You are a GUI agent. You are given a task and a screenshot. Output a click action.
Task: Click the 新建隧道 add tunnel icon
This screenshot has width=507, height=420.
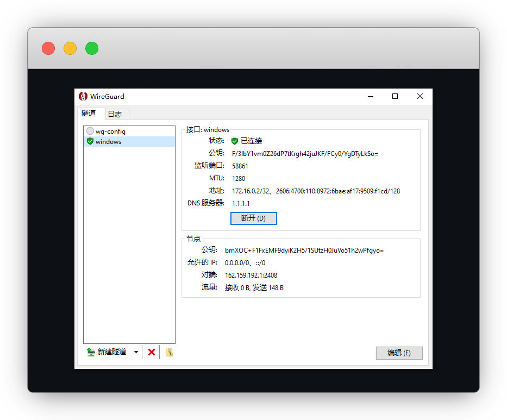[91, 352]
